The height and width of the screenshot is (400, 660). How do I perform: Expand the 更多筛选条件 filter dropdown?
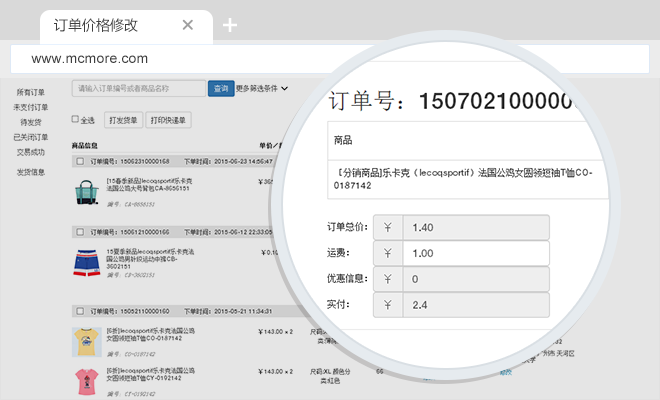262,89
